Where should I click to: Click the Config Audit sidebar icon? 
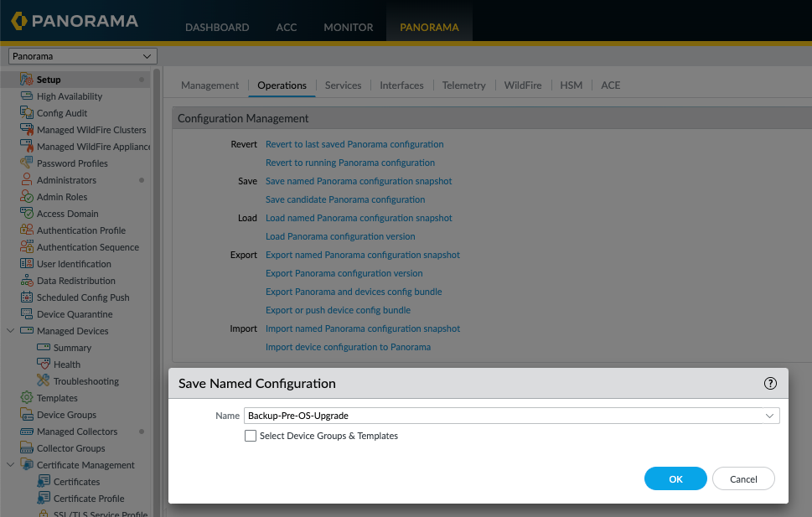[x=27, y=112]
